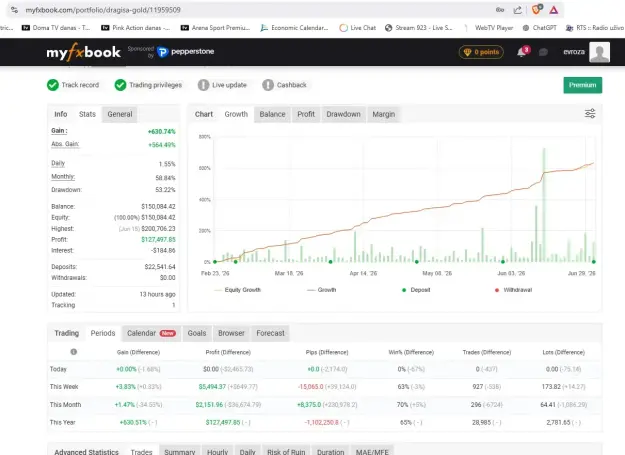This screenshot has width=625, height=455.
Task: Open the Summary statistics tab
Action: (180, 451)
